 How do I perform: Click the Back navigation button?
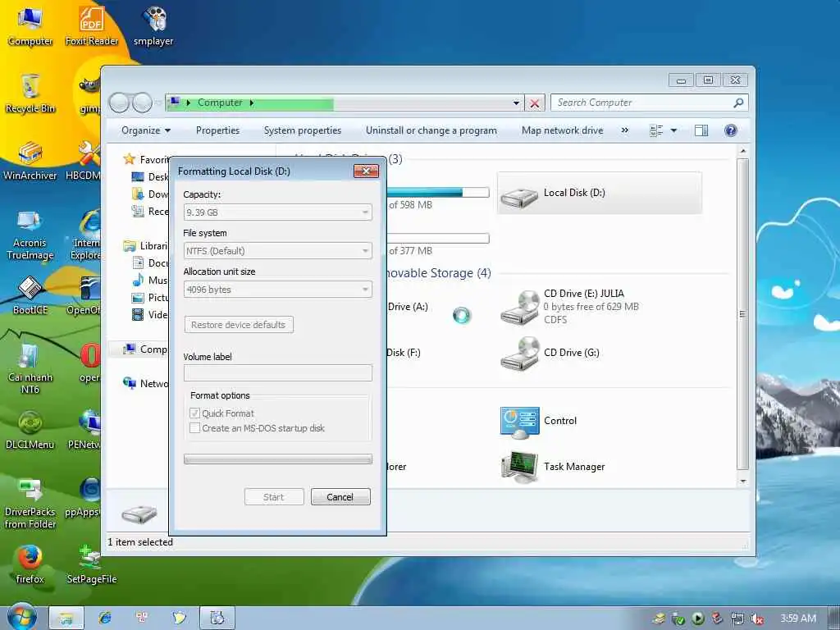tap(119, 103)
